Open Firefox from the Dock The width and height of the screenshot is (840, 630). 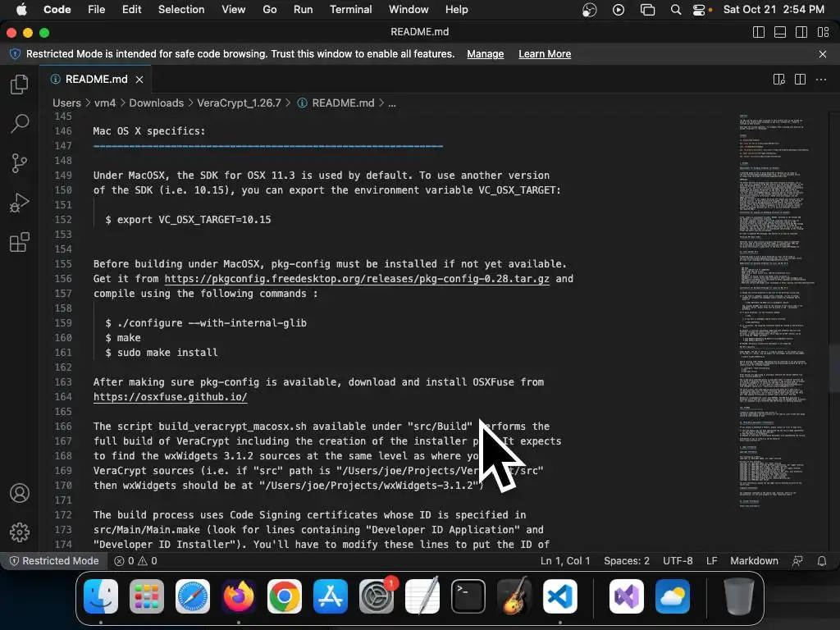coord(239,596)
